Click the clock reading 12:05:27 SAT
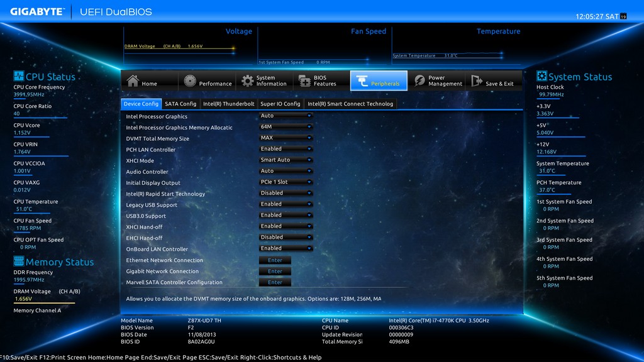This screenshot has height=362, width=644. tap(597, 16)
